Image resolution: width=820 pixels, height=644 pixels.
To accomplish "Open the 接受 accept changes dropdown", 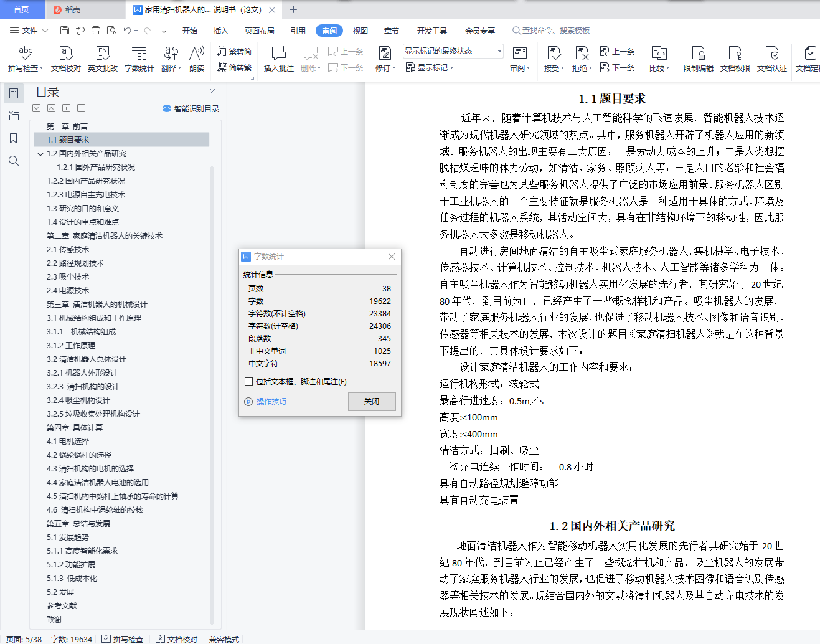I will 554,68.
